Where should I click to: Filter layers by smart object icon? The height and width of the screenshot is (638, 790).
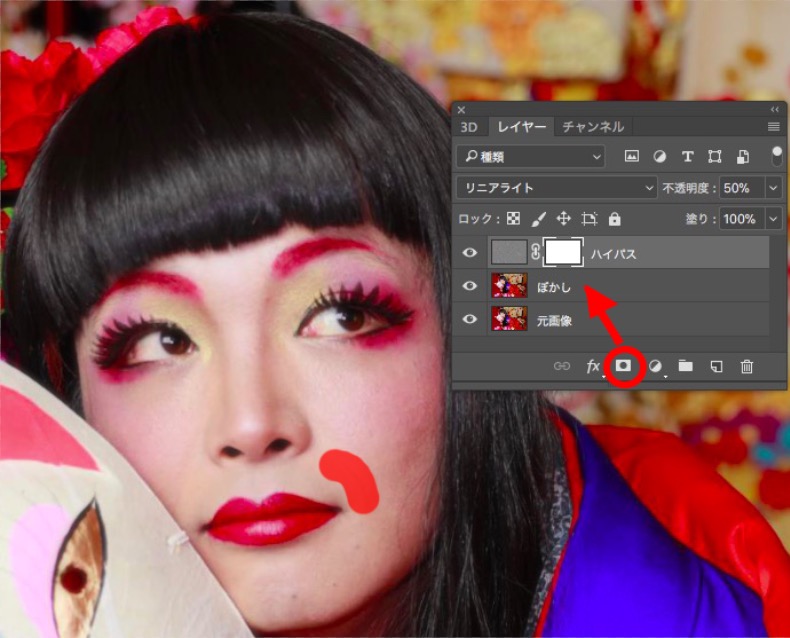coord(742,157)
